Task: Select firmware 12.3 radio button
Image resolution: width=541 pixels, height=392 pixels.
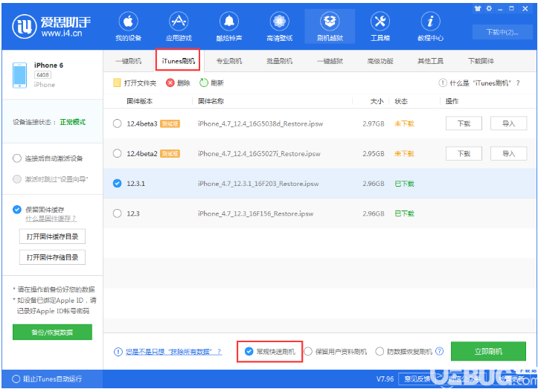Action: [x=118, y=213]
